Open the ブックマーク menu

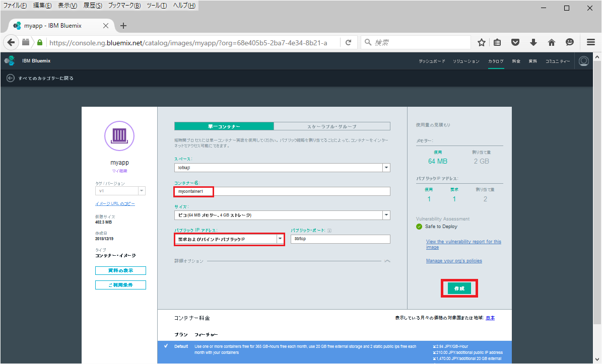124,6
